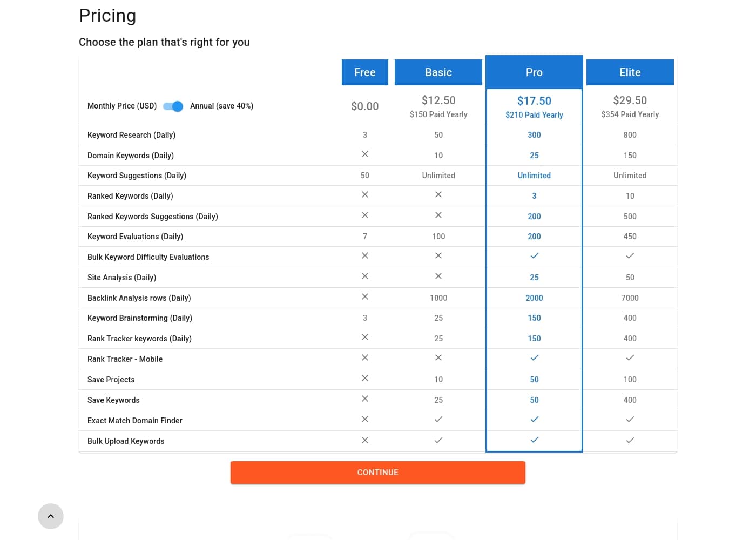
Task: Click the 'Keyword Brainstorming (Daily)' row label
Action: pos(140,318)
